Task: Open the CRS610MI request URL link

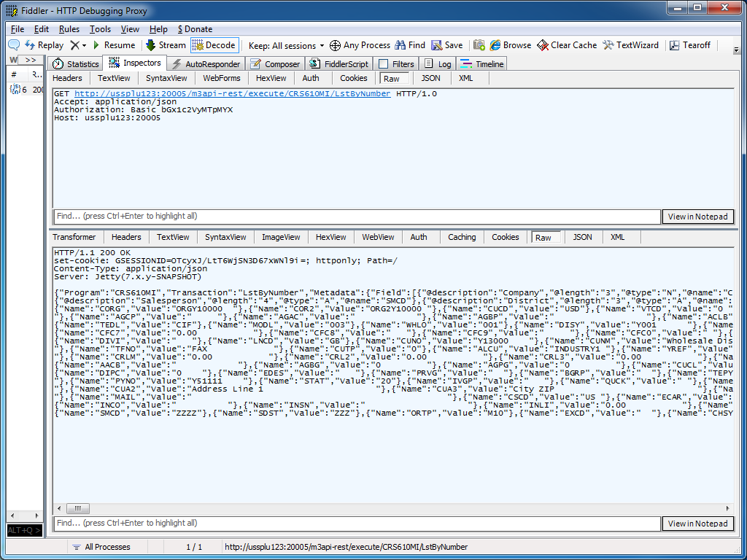Action: 232,94
